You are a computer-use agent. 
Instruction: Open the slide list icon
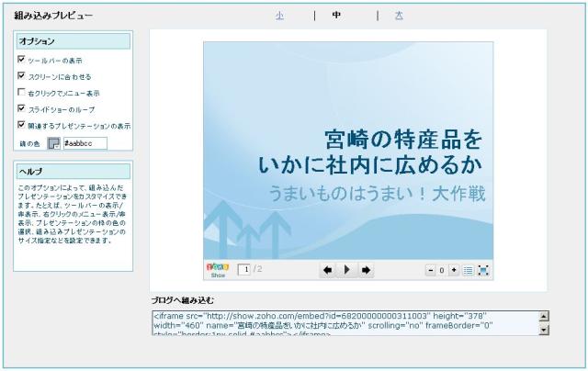468,270
